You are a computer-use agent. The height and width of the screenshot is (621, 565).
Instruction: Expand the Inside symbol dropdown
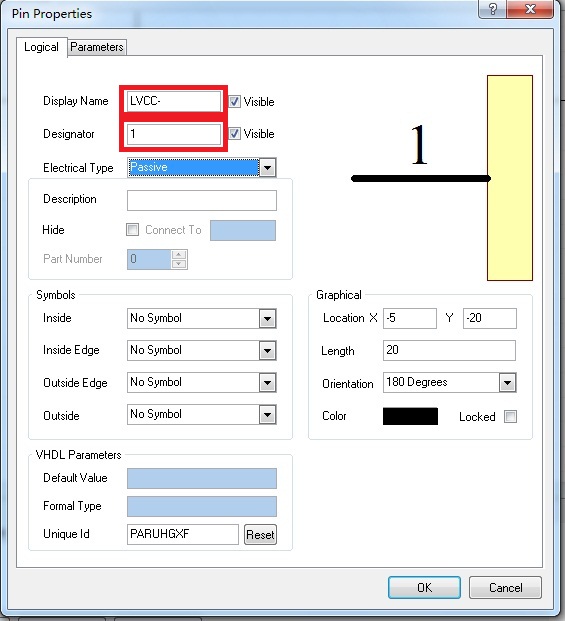pos(268,318)
